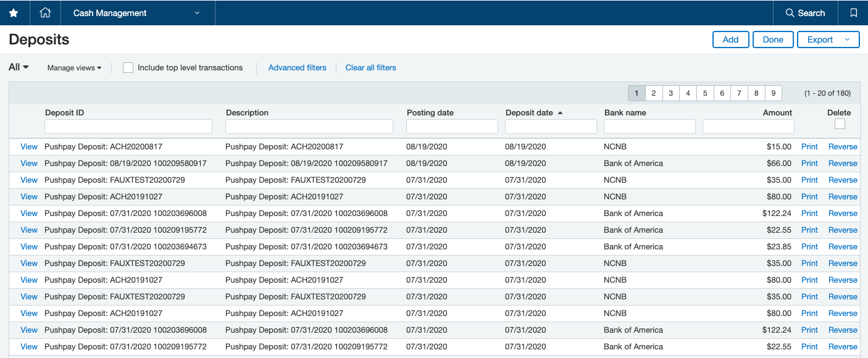Image resolution: width=868 pixels, height=358 pixels.
Task: Reverse the first FAUXTEST20200729 deposit
Action: pyautogui.click(x=843, y=180)
